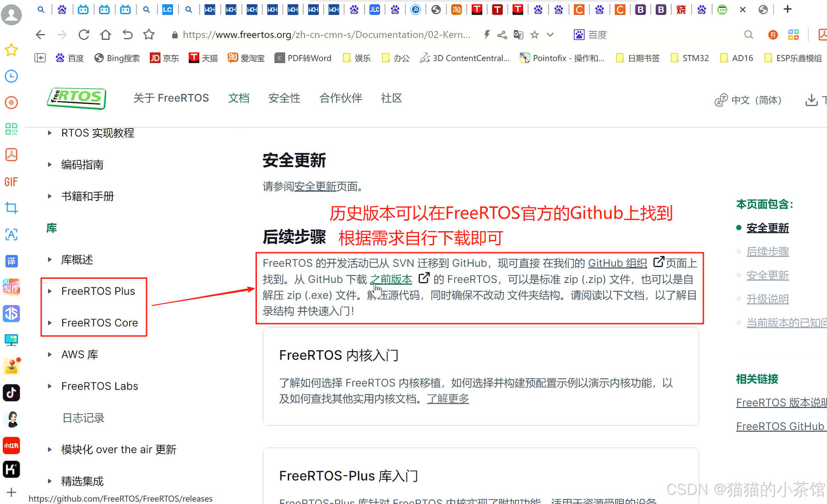827x504 pixels.
Task: Open the 之前版本 link
Action: (x=391, y=279)
